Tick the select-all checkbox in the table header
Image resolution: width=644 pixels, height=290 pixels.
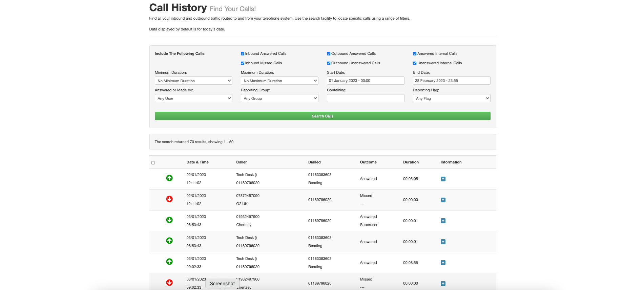pyautogui.click(x=153, y=163)
